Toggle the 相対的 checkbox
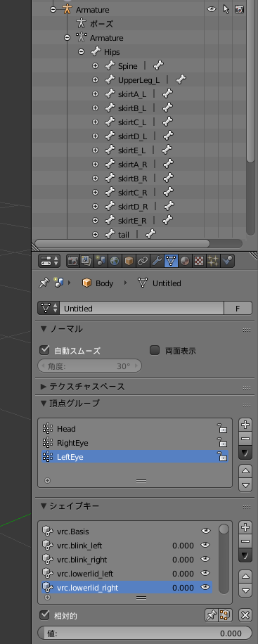Viewport: 258px width, 644px height. point(45,615)
